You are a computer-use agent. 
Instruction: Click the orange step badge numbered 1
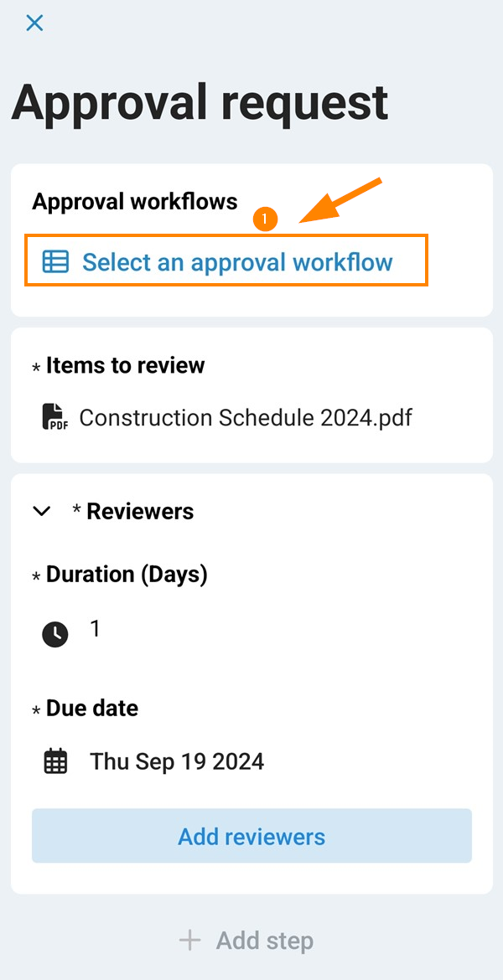click(264, 219)
